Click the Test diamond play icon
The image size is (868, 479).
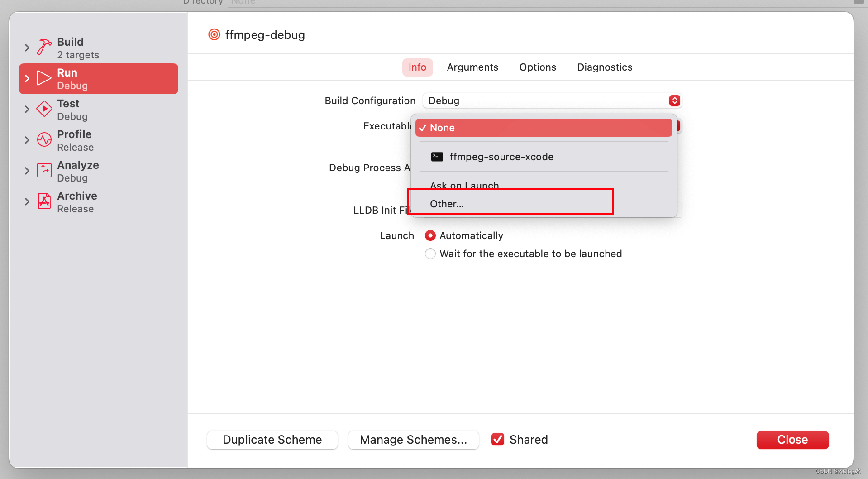44,109
